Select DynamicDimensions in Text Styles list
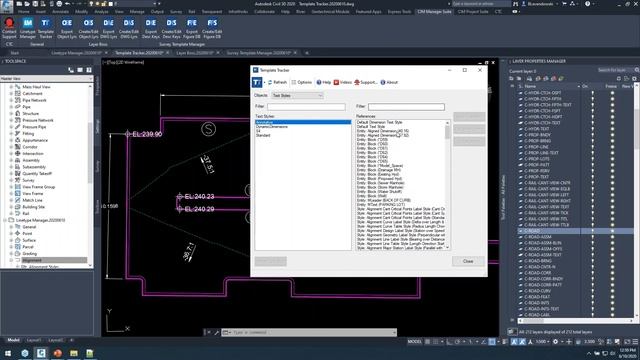 (x=272, y=127)
